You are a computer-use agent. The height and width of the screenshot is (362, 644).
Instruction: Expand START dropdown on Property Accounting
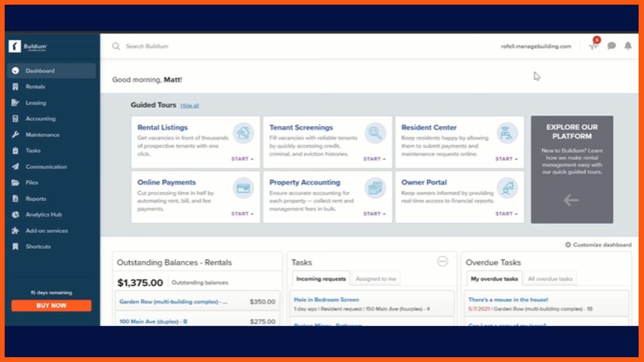point(375,213)
